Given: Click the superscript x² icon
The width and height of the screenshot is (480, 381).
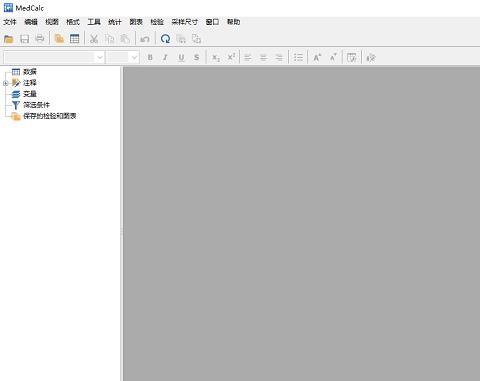Looking at the screenshot, I should [231, 57].
